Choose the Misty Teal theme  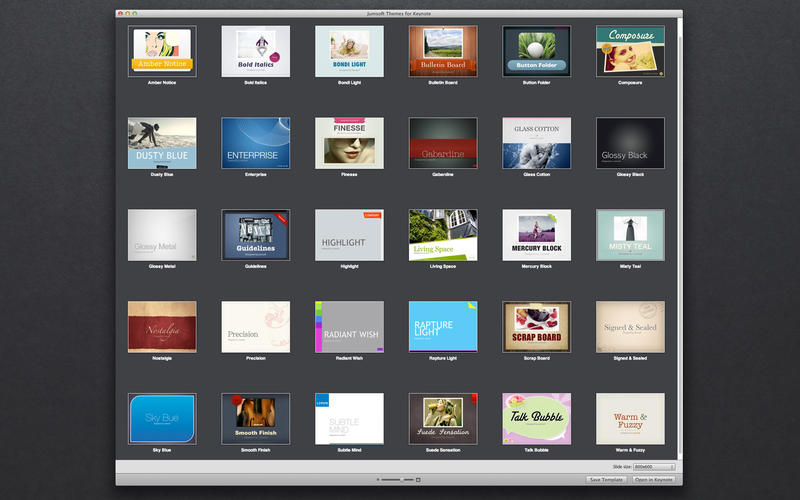tap(631, 235)
